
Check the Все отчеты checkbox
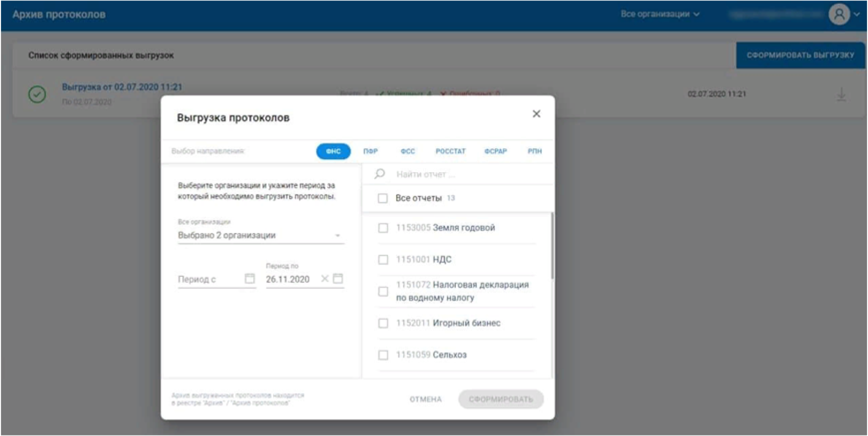(x=383, y=198)
